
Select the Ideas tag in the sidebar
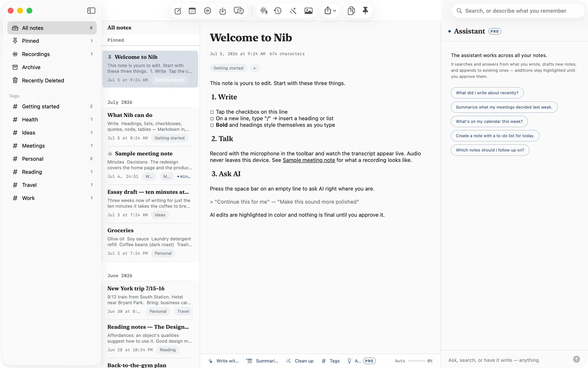[x=52, y=132]
